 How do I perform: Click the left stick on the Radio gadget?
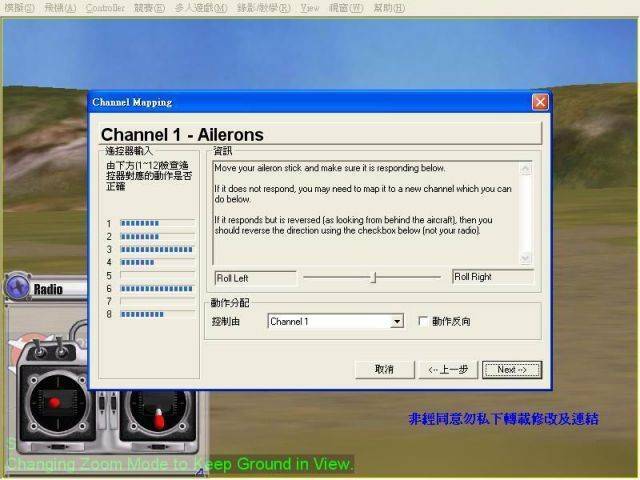55,404
